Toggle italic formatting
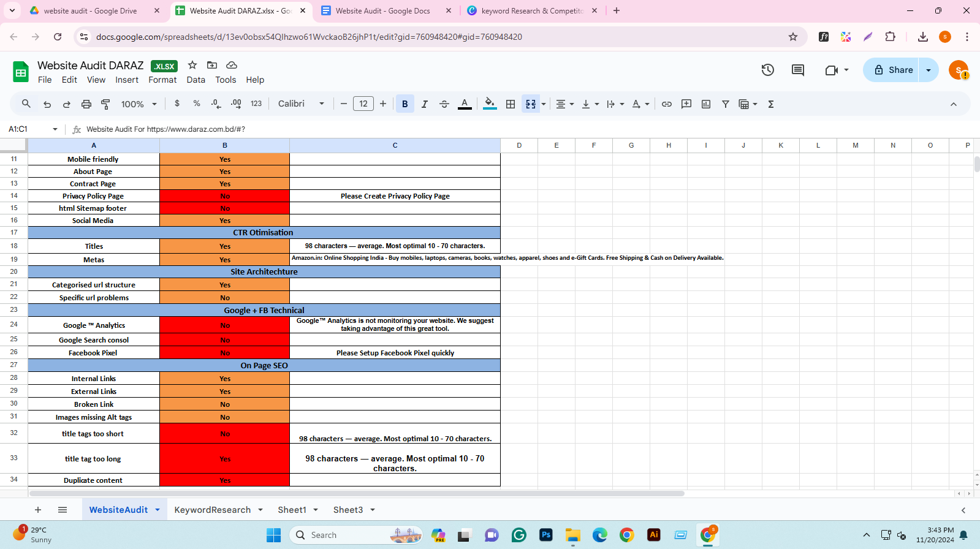The image size is (980, 549). point(424,104)
